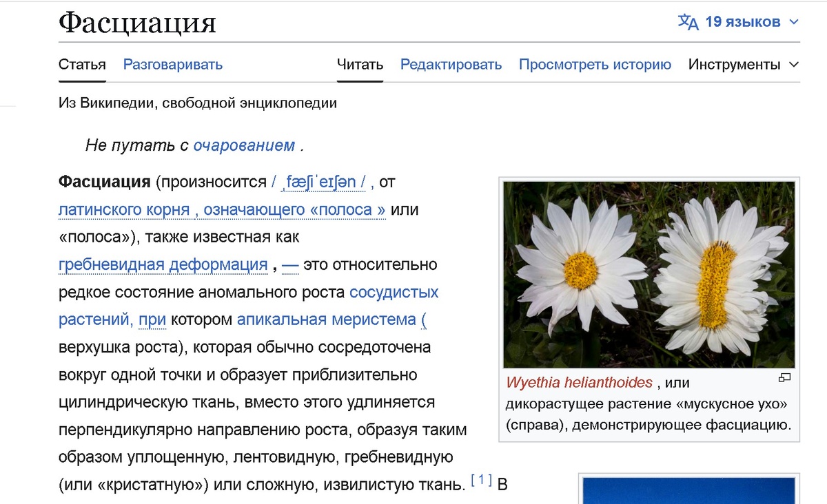
Task: Select the "Читать" tab
Action: (x=359, y=64)
